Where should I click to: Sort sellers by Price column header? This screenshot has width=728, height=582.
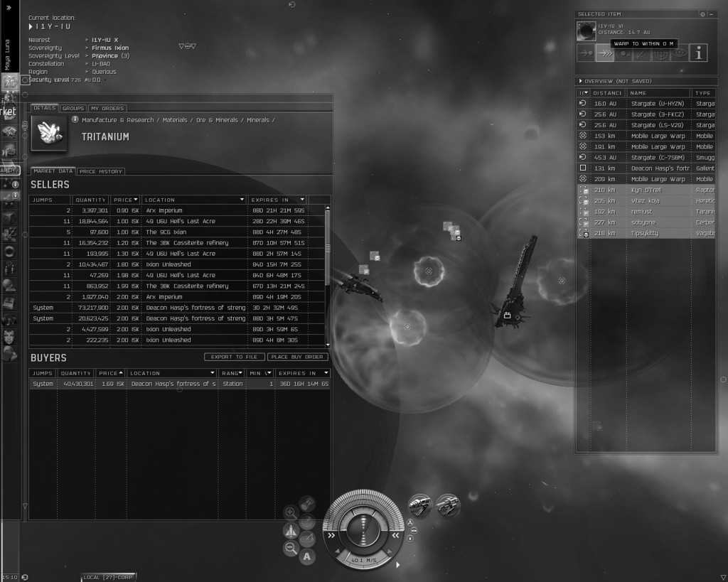click(x=125, y=200)
